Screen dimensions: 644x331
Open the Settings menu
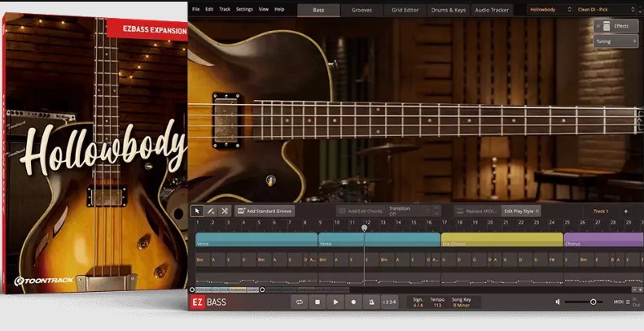[244, 9]
